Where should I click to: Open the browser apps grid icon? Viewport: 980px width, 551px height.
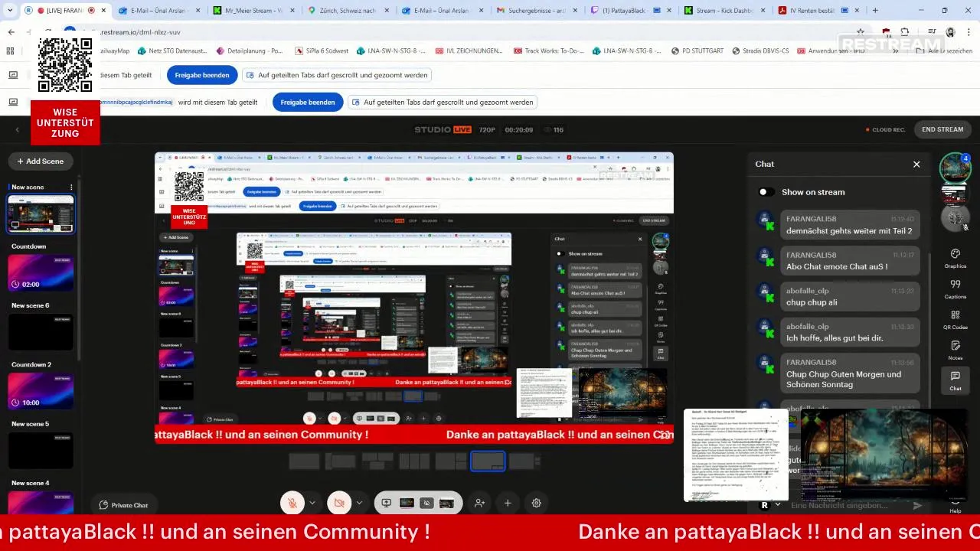click(11, 51)
